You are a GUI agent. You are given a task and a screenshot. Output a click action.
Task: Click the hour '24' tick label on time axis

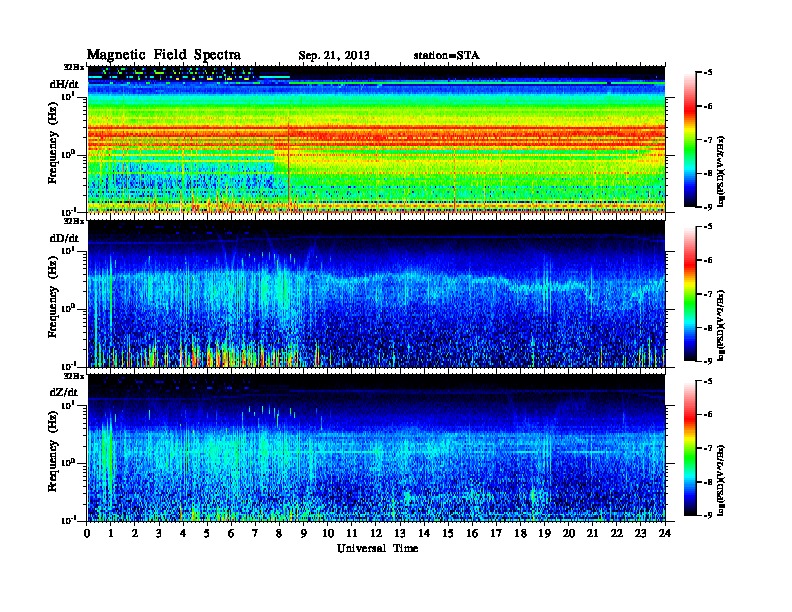click(x=665, y=533)
